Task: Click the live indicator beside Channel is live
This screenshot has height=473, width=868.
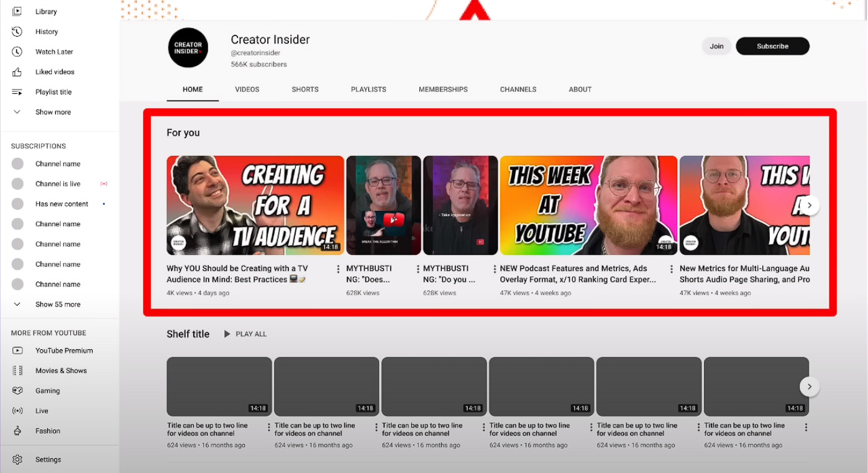Action: click(104, 184)
